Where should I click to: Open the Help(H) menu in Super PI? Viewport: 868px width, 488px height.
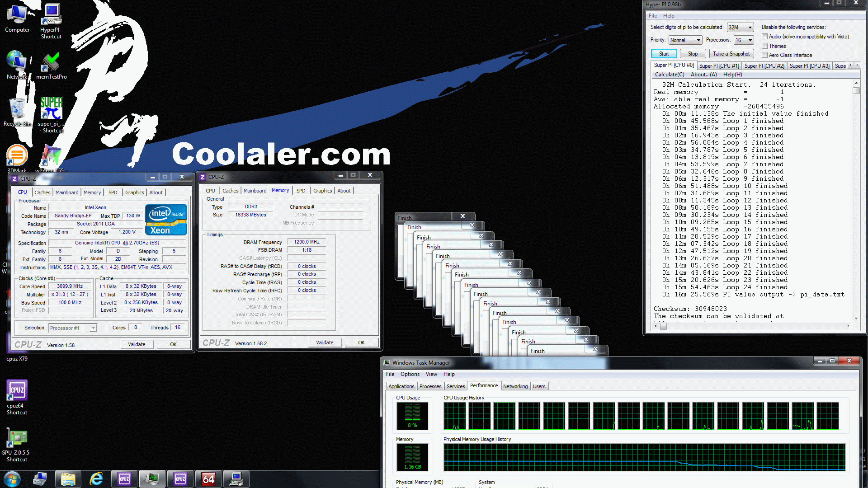click(732, 75)
